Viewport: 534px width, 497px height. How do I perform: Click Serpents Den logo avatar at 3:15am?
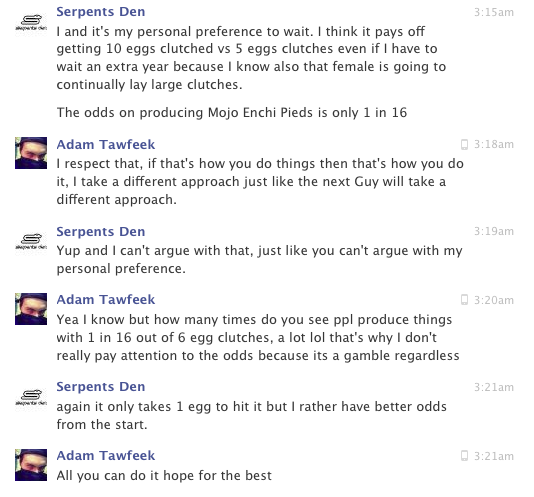click(x=31, y=22)
